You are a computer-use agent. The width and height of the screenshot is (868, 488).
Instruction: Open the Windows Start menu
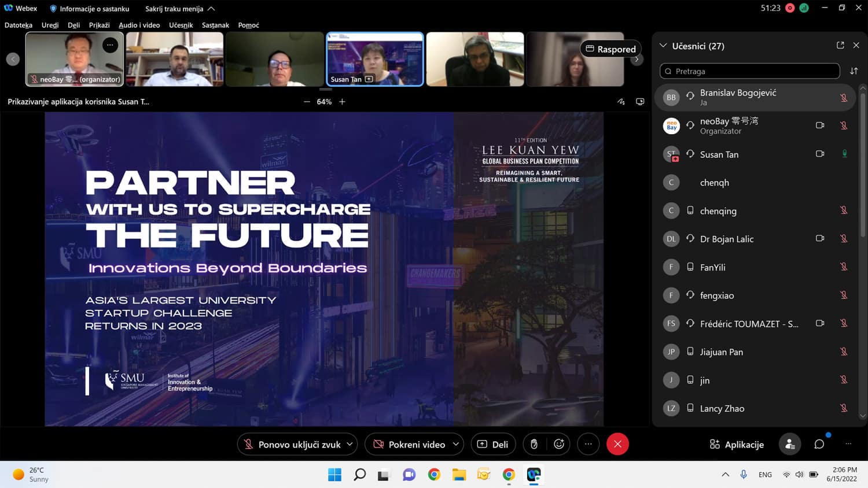click(x=334, y=475)
